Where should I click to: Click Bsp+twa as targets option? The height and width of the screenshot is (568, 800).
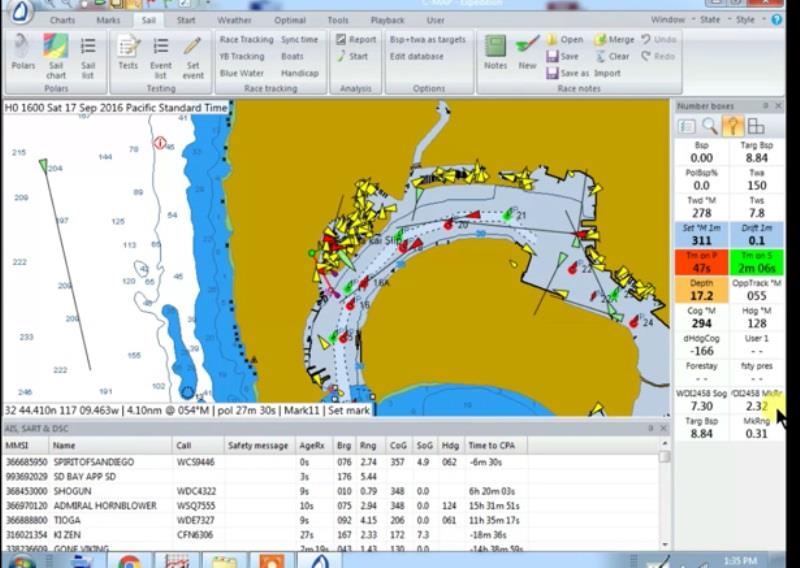coord(428,39)
